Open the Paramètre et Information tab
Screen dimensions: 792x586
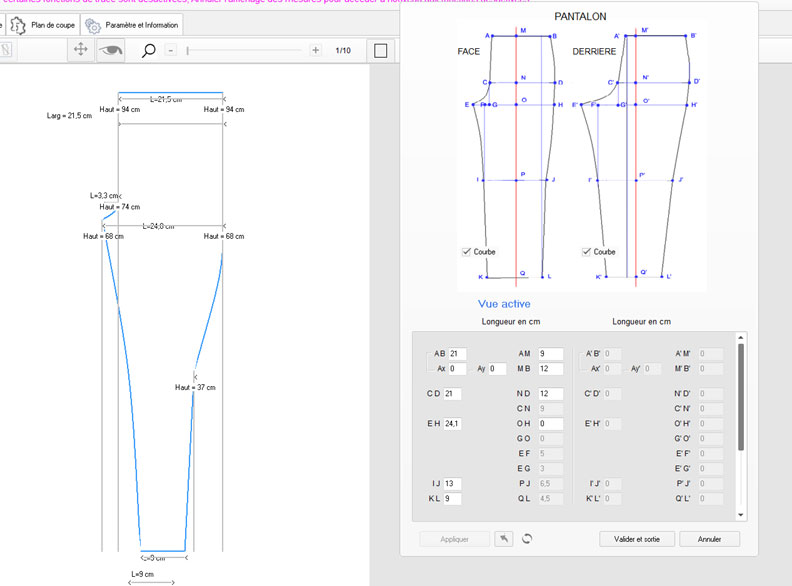141,25
